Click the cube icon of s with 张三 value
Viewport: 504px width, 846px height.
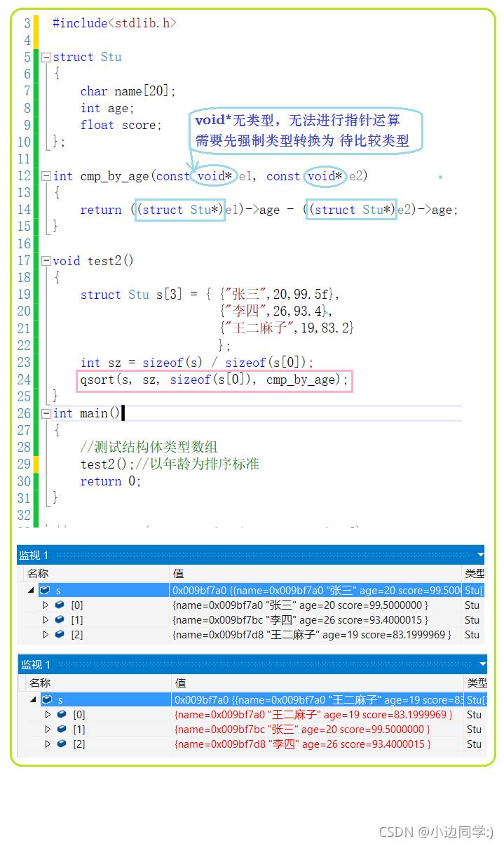[45, 591]
